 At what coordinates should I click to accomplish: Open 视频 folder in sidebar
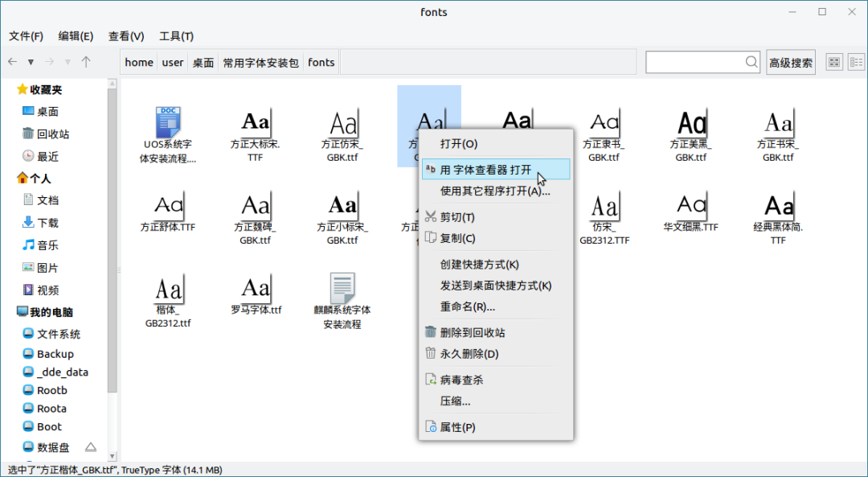click(40, 290)
